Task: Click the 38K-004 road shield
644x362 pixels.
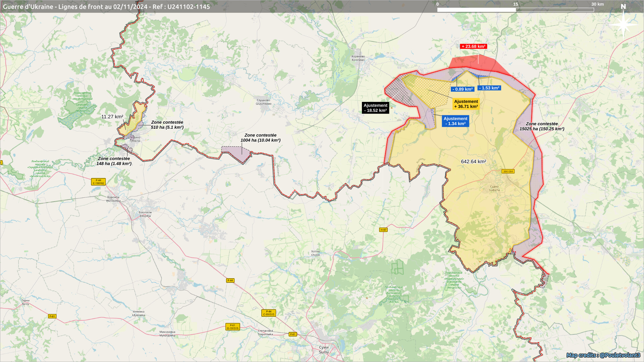Action: (508, 171)
